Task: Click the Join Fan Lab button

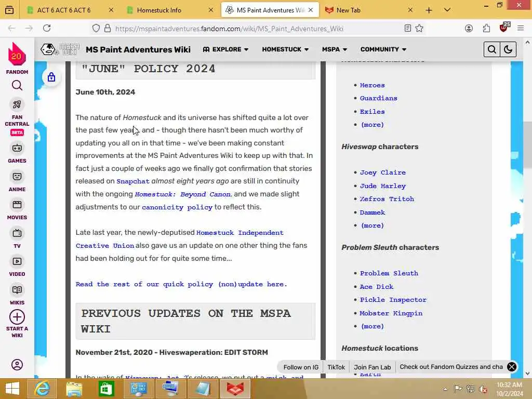Action: [x=372, y=367]
